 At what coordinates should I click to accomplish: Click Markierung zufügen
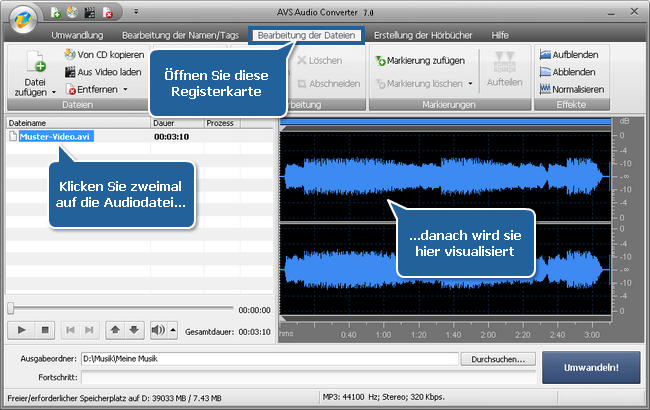[x=420, y=61]
